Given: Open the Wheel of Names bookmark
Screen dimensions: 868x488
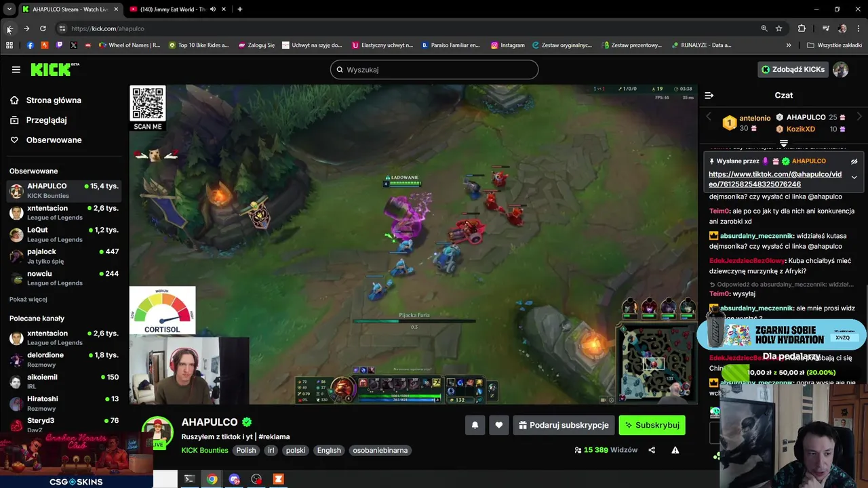Looking at the screenshot, I should point(130,45).
